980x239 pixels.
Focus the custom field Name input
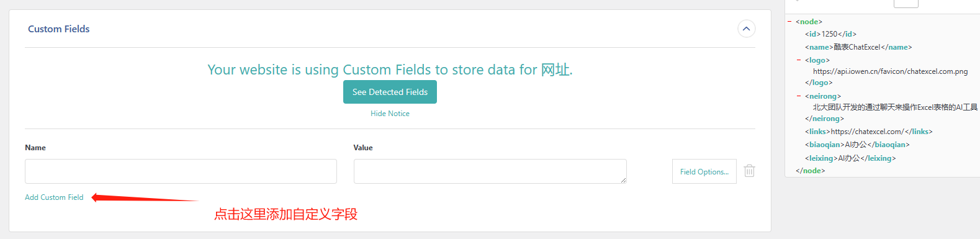(181, 171)
